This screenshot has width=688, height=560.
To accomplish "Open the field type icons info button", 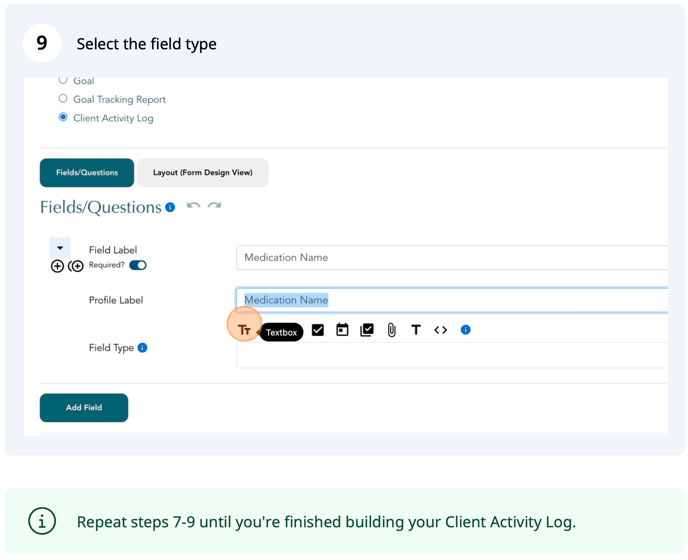I will click(466, 330).
